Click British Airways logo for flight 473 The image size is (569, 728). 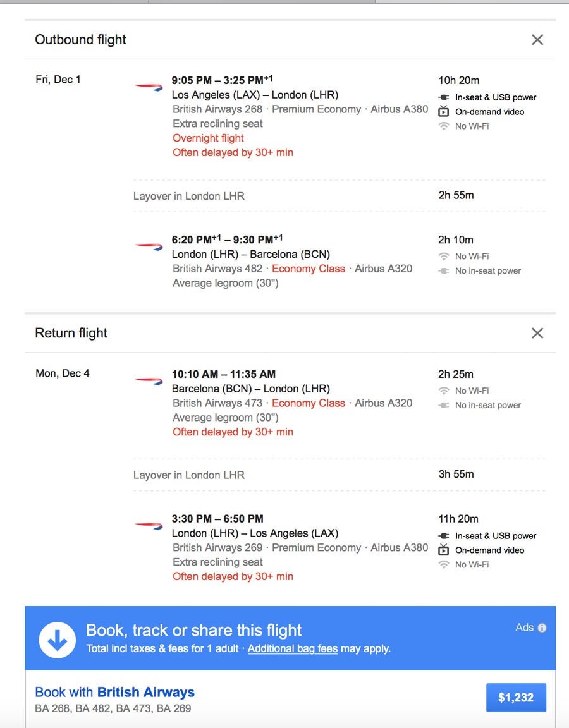point(149,380)
